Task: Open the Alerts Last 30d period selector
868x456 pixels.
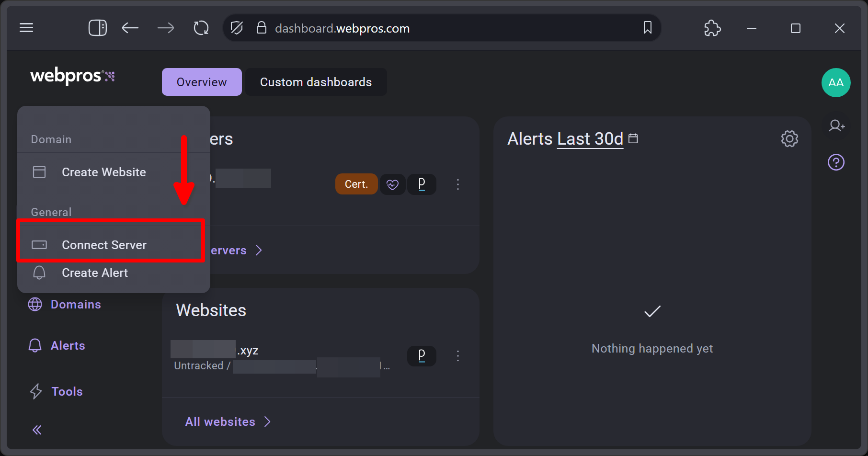Action: pos(590,139)
